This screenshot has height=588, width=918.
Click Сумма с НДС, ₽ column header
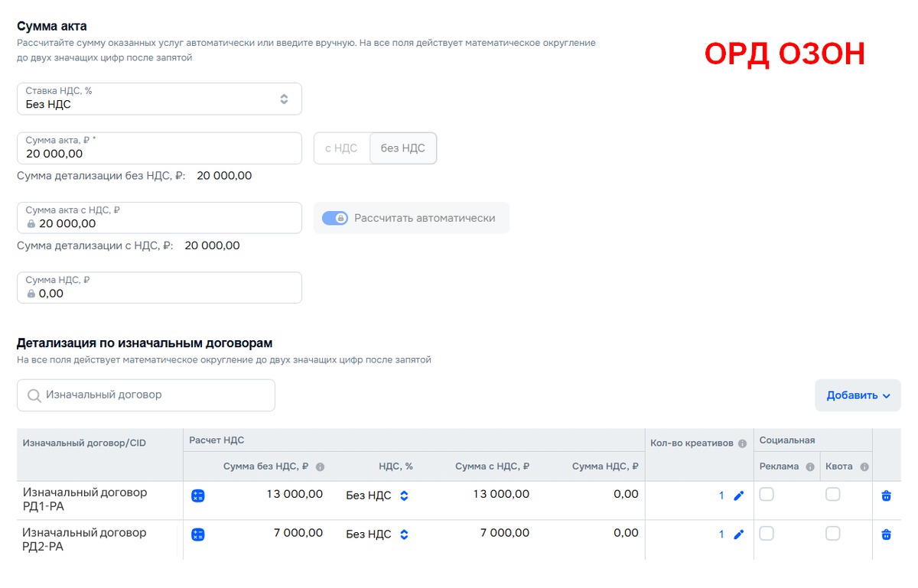pos(492,466)
